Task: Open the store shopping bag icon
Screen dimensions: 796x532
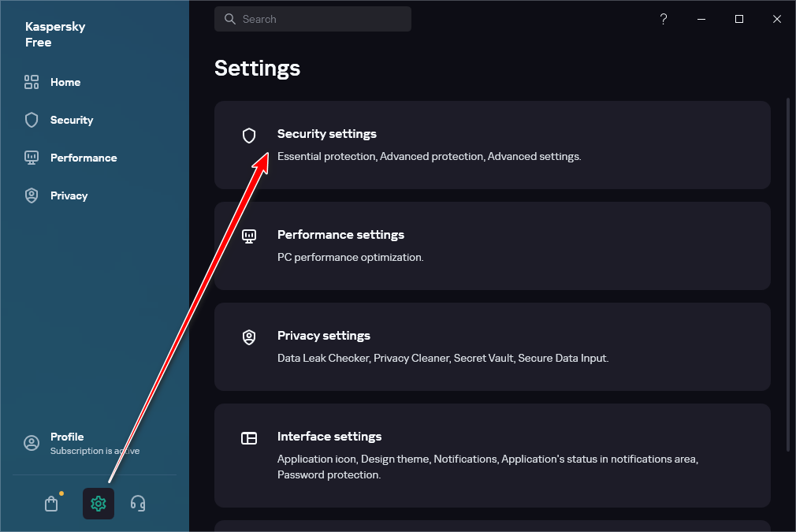Action: [x=51, y=504]
